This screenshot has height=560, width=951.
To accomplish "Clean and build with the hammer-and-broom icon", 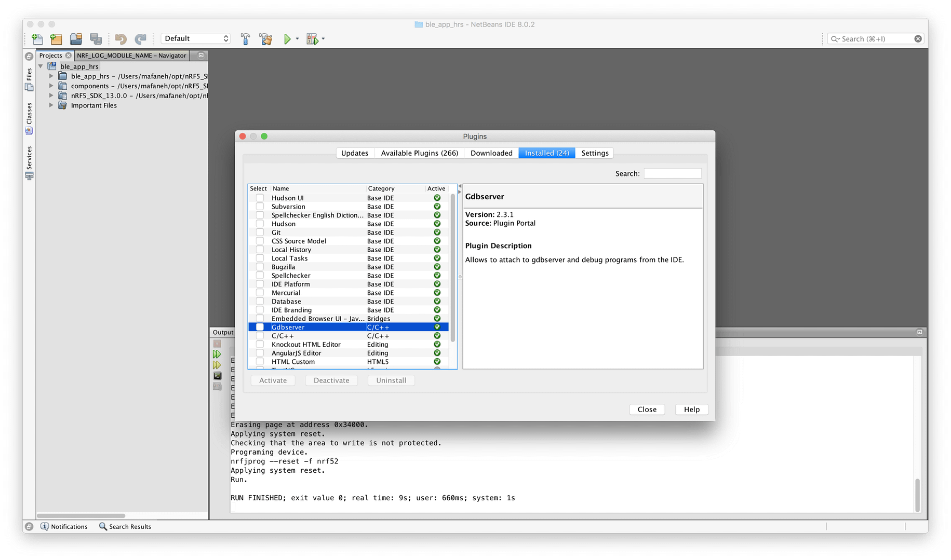I will [265, 38].
